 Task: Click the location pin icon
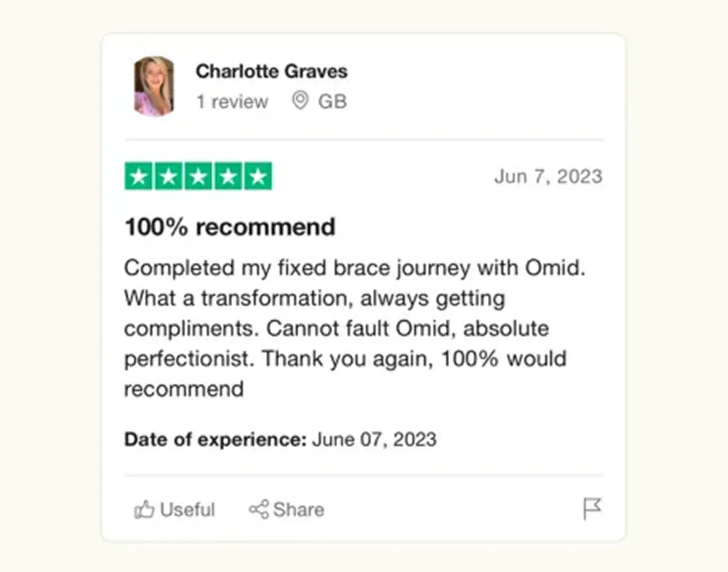click(300, 101)
